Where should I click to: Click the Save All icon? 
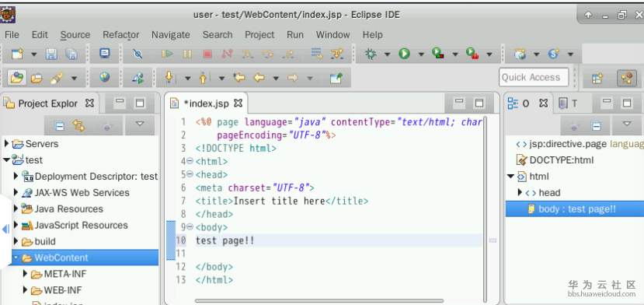(x=71, y=54)
